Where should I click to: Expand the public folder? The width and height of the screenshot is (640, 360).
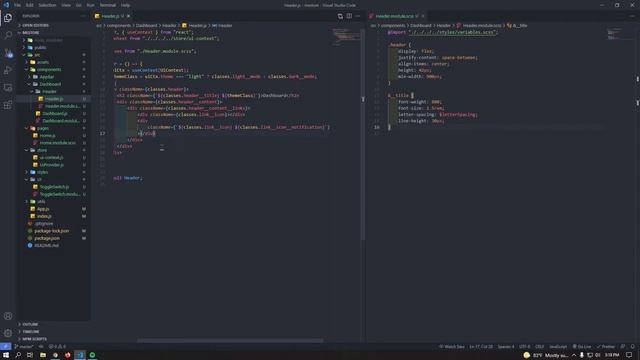pyautogui.click(x=40, y=47)
